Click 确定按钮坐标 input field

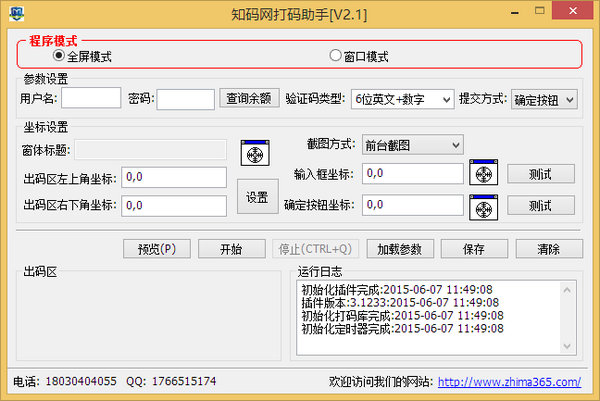click(413, 205)
